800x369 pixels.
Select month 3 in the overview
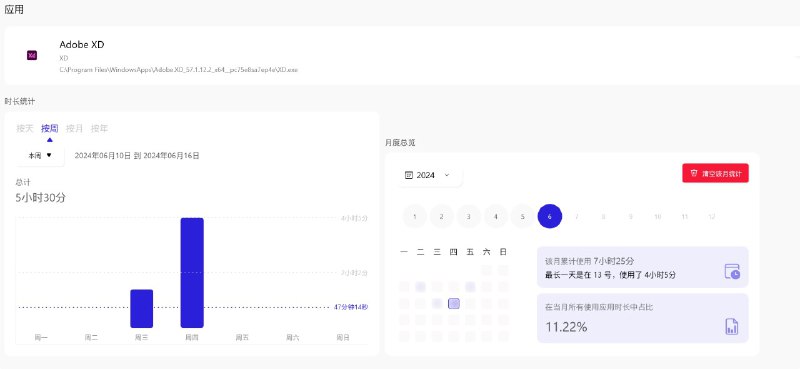tap(468, 216)
